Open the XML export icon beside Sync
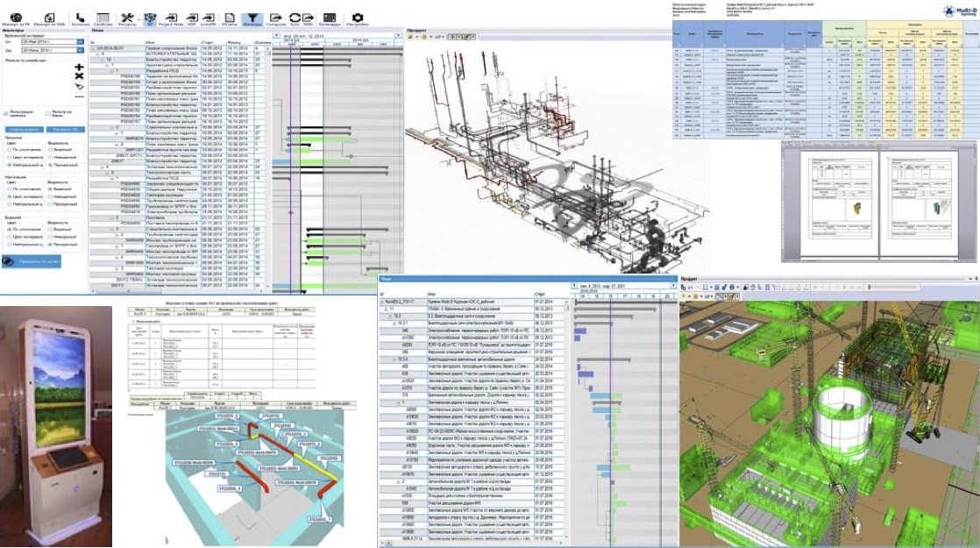This screenshot has height=548, width=980. 309,19
